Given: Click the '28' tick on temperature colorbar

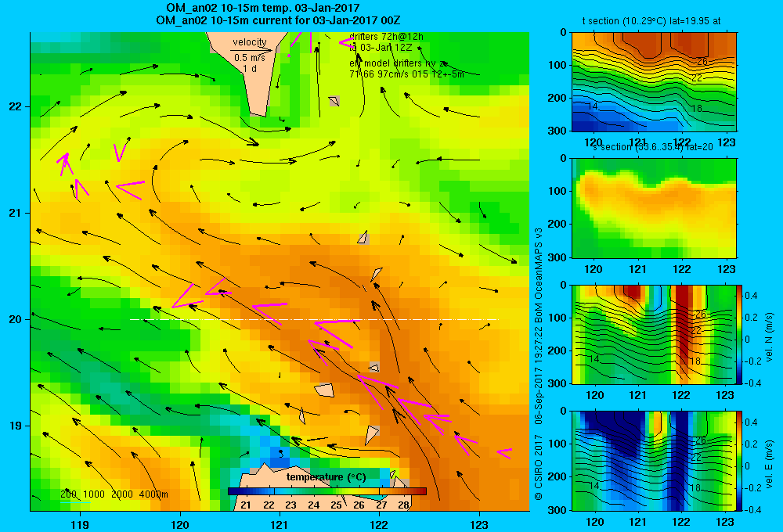Looking at the screenshot, I should click(403, 505).
